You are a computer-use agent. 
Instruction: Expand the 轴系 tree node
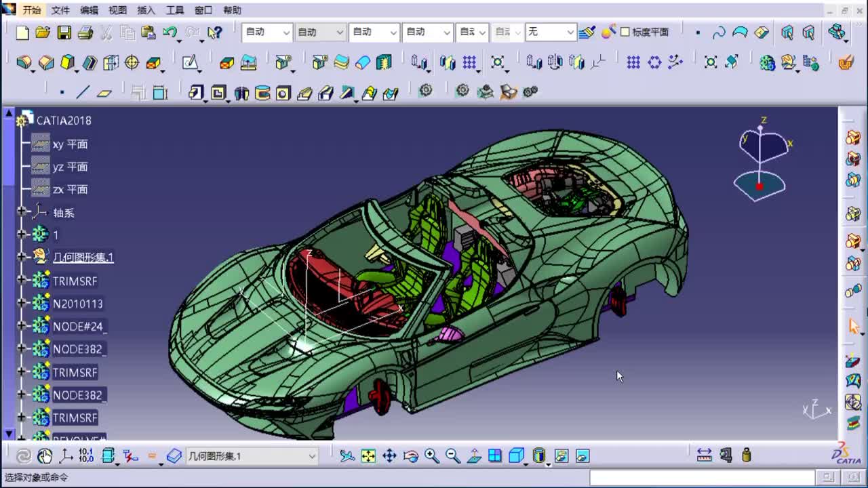(x=21, y=212)
